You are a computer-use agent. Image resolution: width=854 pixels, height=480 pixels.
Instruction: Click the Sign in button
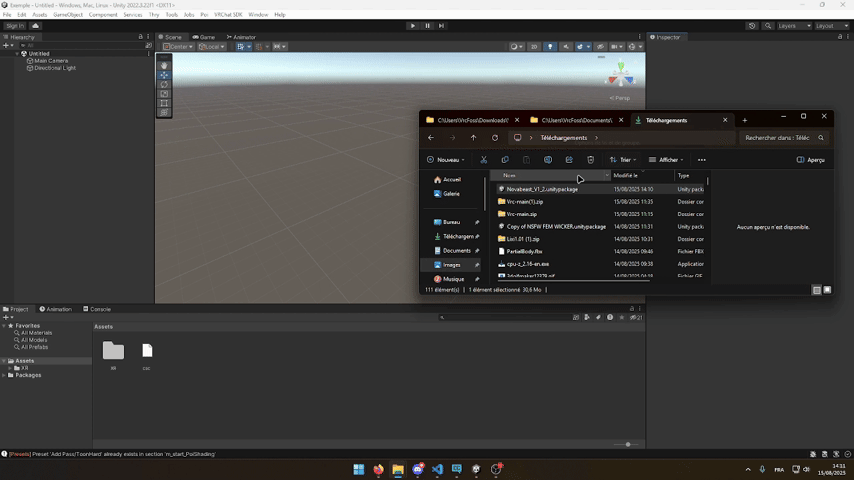click(15, 26)
